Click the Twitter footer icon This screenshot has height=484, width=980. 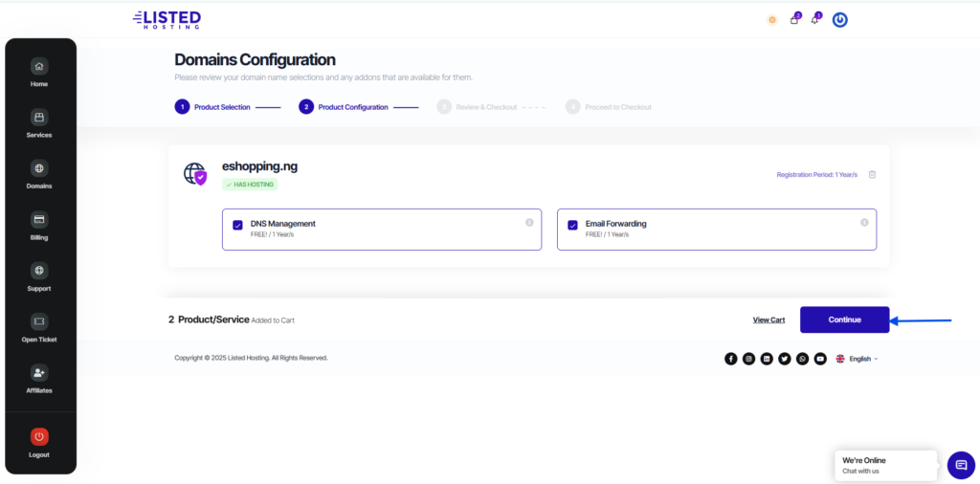click(x=785, y=359)
